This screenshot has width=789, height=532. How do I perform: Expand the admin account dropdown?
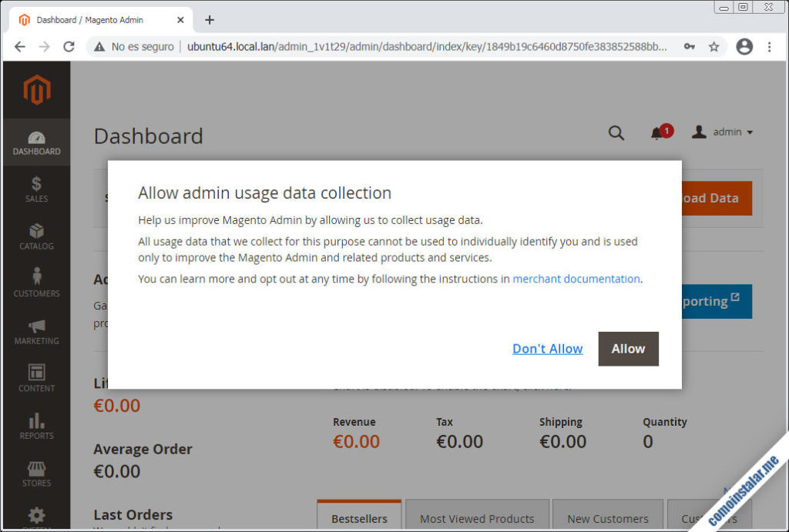coord(722,132)
